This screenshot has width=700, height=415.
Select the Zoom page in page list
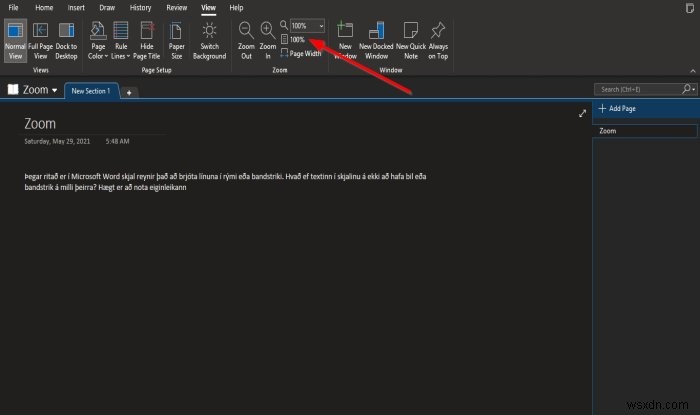pyautogui.click(x=645, y=131)
